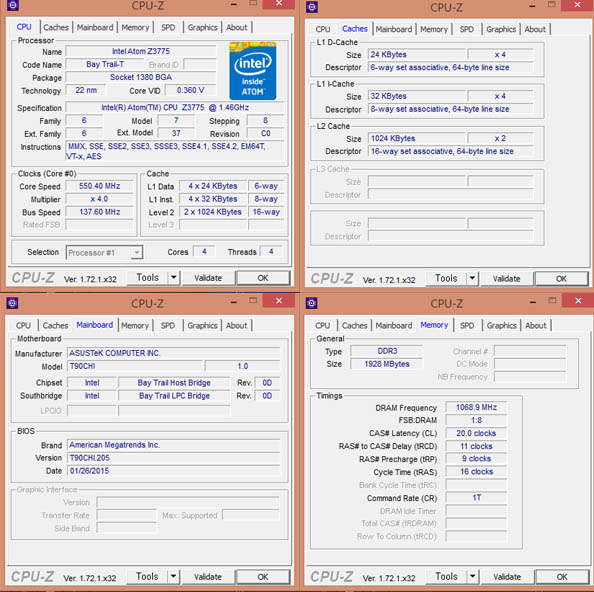Click Validate in Caches window

pos(506,279)
